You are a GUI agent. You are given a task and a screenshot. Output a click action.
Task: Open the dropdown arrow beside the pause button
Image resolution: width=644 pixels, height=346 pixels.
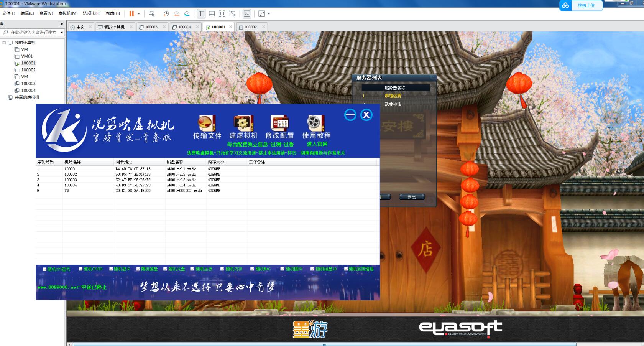coord(139,14)
